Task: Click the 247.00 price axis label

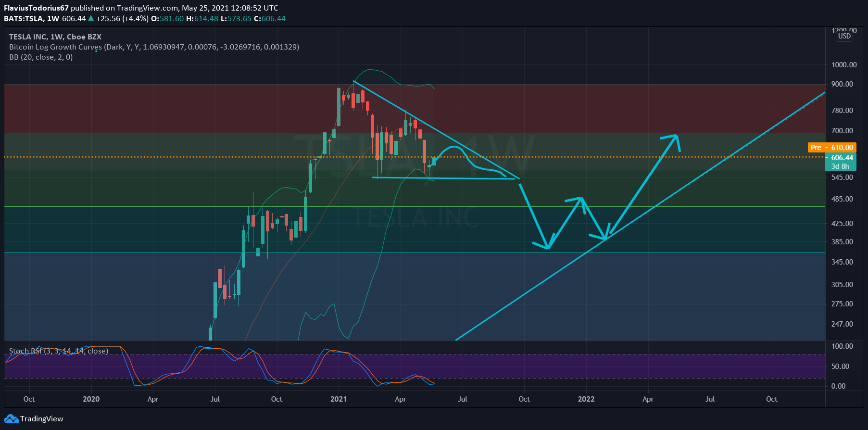Action: (x=842, y=324)
